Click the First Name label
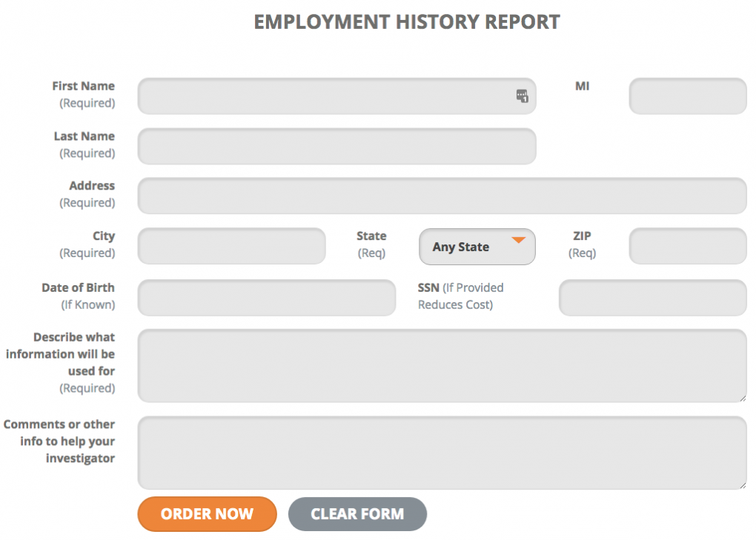The width and height of the screenshot is (756, 540). tap(84, 86)
